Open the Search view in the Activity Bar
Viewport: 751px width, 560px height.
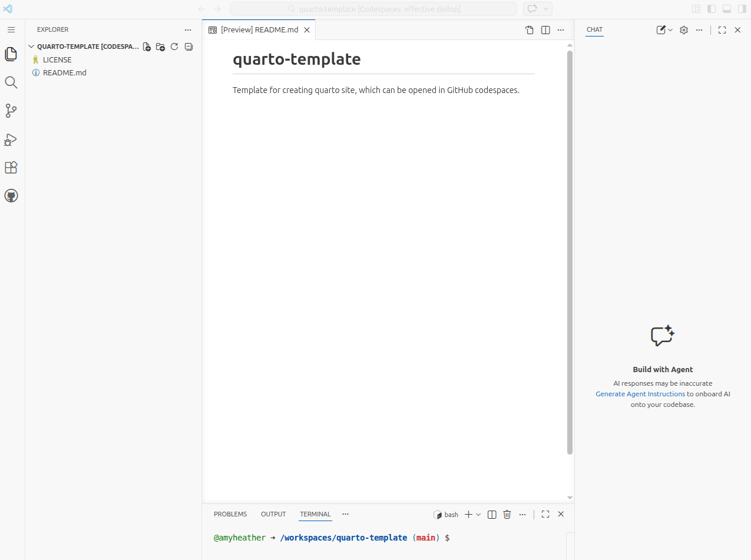tap(11, 82)
